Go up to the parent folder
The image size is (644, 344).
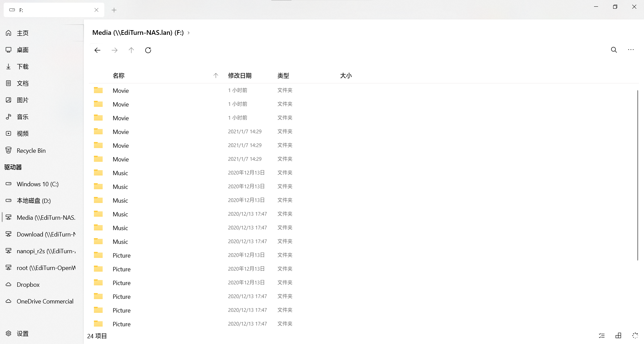[x=131, y=50]
